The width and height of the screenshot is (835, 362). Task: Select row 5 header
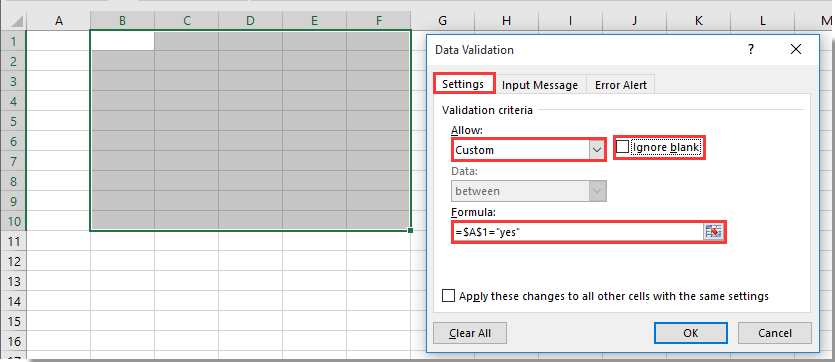[x=13, y=121]
